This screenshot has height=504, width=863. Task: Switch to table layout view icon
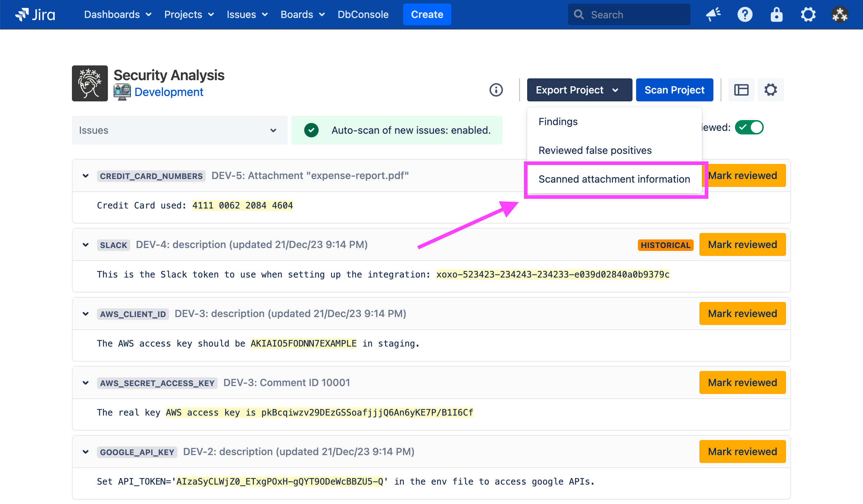pyautogui.click(x=741, y=90)
